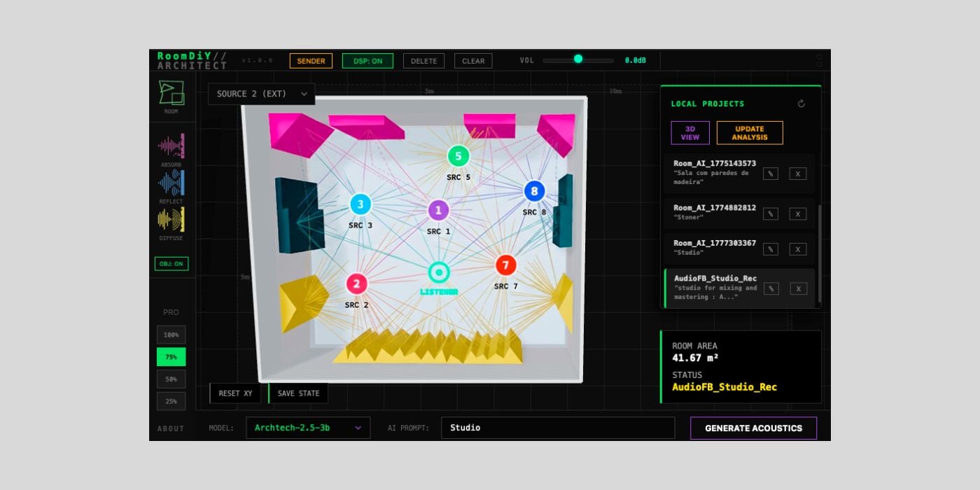Adjust the VOL slider handle
This screenshot has width=980, height=490.
click(578, 59)
